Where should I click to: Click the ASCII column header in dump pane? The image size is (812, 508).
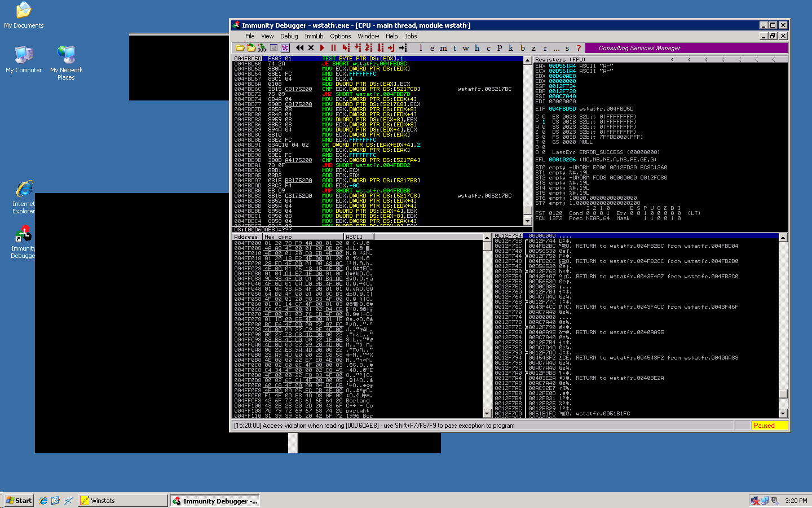(359, 237)
